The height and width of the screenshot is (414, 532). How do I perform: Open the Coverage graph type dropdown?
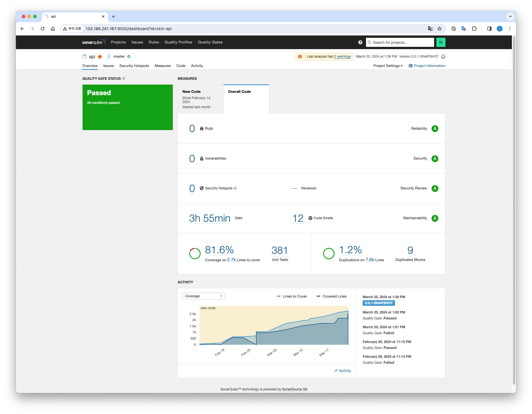click(203, 296)
